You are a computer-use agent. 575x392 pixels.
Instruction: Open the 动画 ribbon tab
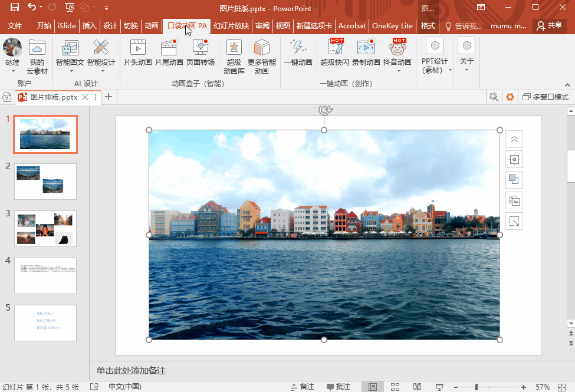click(151, 26)
